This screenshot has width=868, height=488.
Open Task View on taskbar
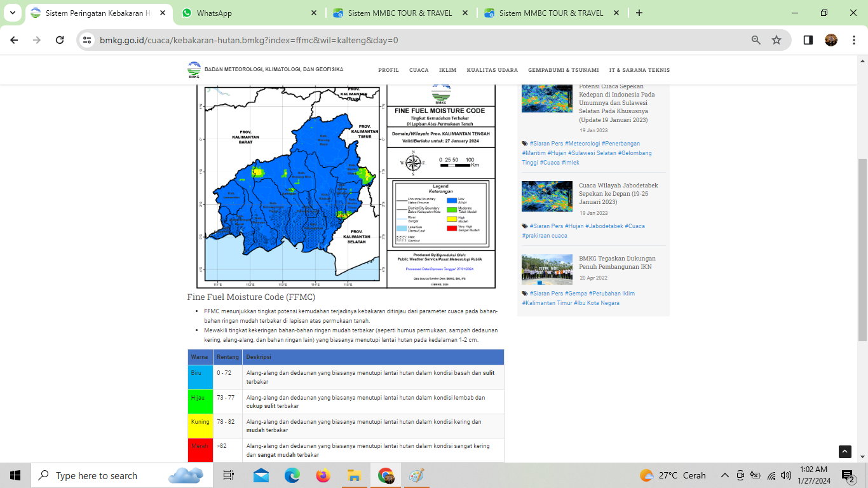click(x=229, y=475)
